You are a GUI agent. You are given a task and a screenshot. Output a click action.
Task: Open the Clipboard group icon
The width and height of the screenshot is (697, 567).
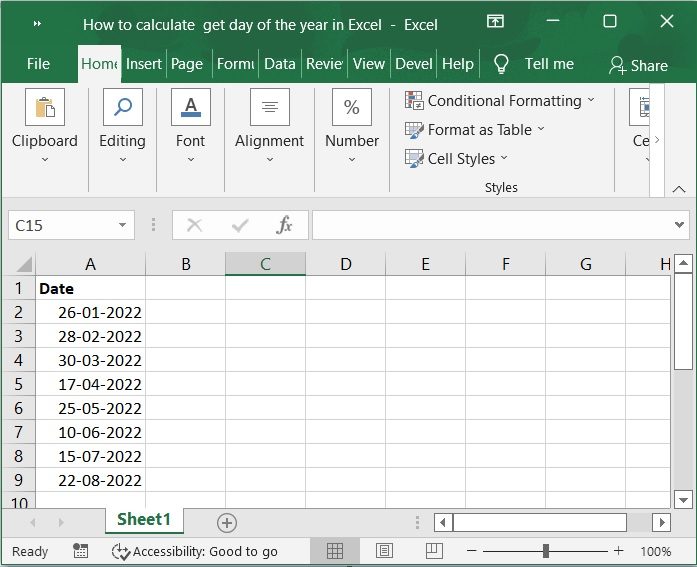tap(44, 108)
